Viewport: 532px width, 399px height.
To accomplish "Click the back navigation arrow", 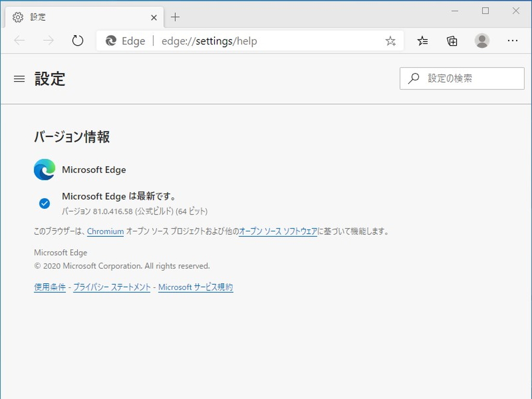I will (19, 41).
